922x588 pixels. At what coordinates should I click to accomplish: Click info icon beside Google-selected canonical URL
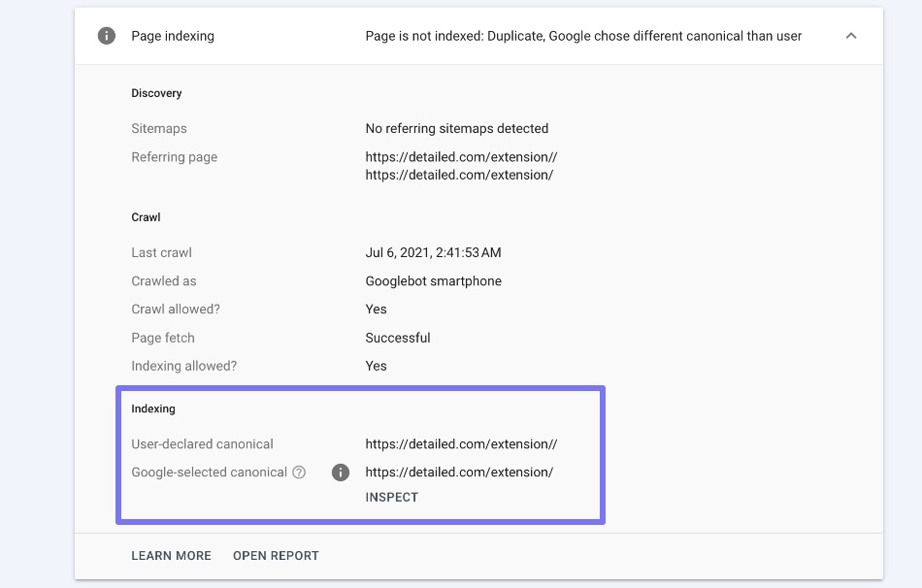point(341,473)
